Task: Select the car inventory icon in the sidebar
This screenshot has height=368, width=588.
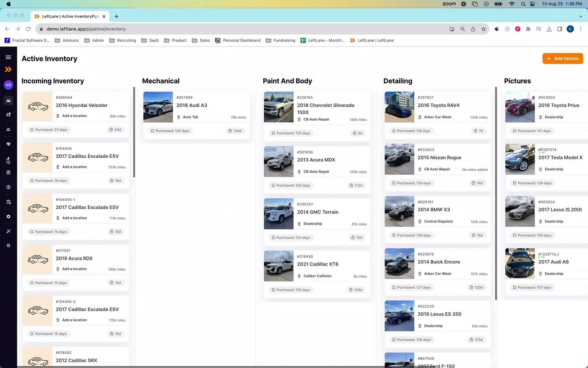Action: tap(8, 101)
